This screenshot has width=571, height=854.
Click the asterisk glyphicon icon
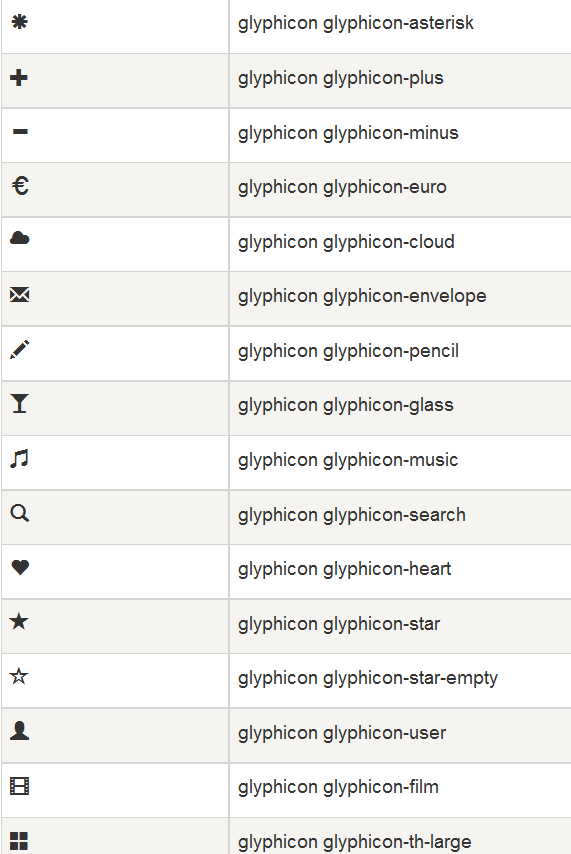tap(20, 22)
